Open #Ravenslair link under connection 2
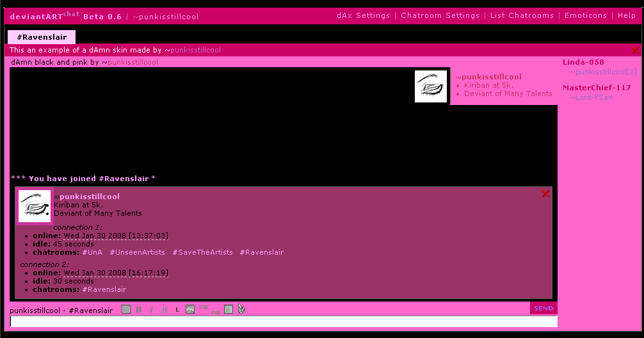The image size is (644, 338). [104, 289]
